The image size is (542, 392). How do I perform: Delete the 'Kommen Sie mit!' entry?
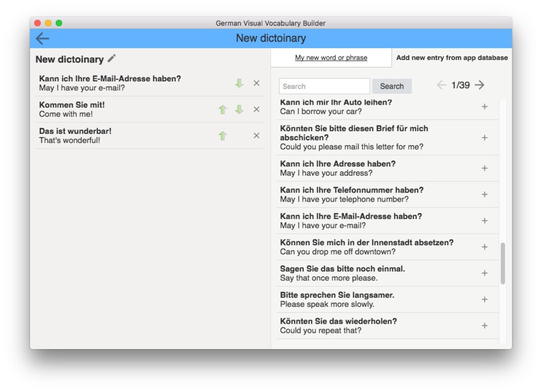[257, 110]
